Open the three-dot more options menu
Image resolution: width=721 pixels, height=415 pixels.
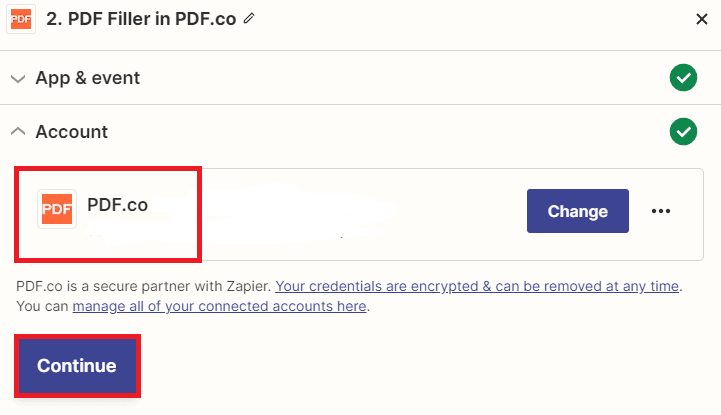point(660,211)
